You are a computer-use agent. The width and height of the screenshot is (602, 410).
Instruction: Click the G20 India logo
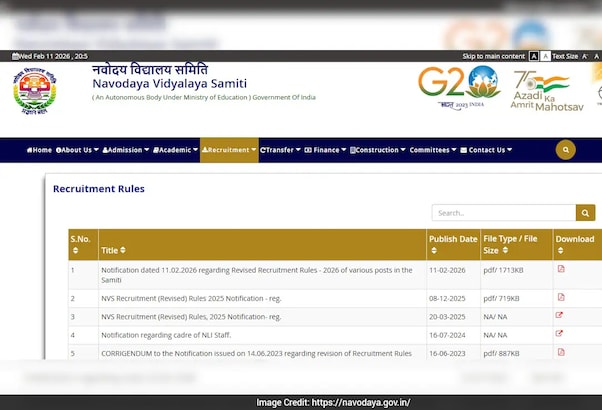pyautogui.click(x=459, y=87)
